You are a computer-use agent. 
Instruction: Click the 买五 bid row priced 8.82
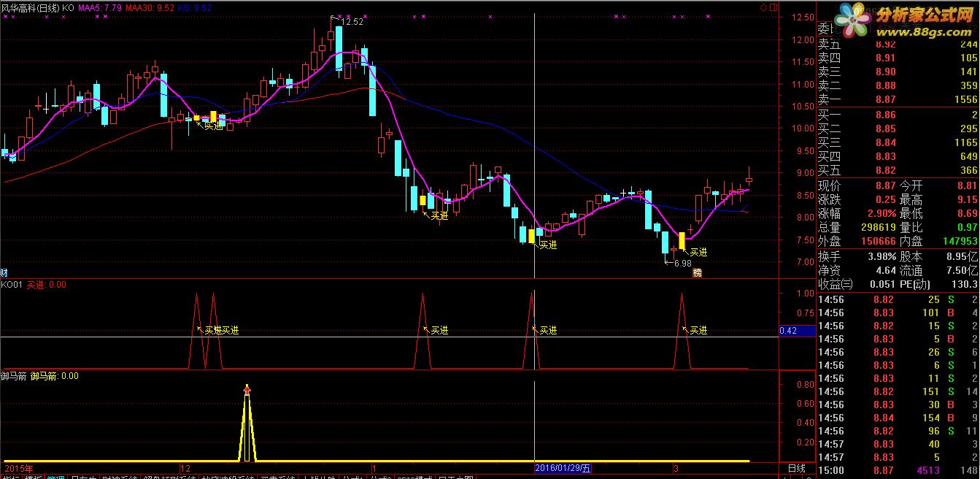coord(897,170)
